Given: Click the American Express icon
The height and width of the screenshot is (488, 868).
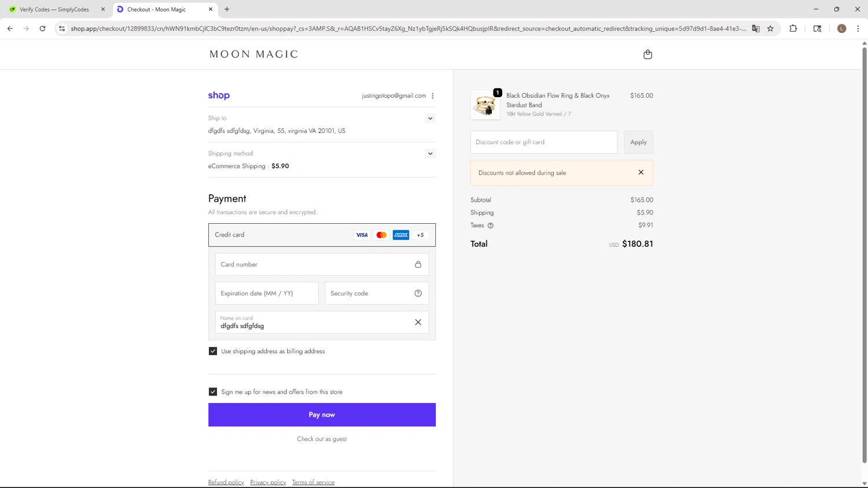Looking at the screenshot, I should (x=401, y=235).
